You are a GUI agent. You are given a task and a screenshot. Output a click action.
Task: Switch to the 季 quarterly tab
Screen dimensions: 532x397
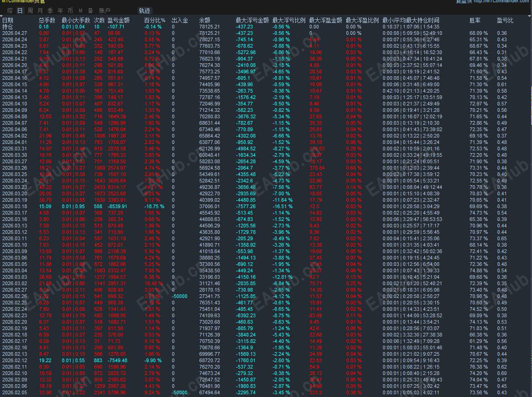coord(50,11)
